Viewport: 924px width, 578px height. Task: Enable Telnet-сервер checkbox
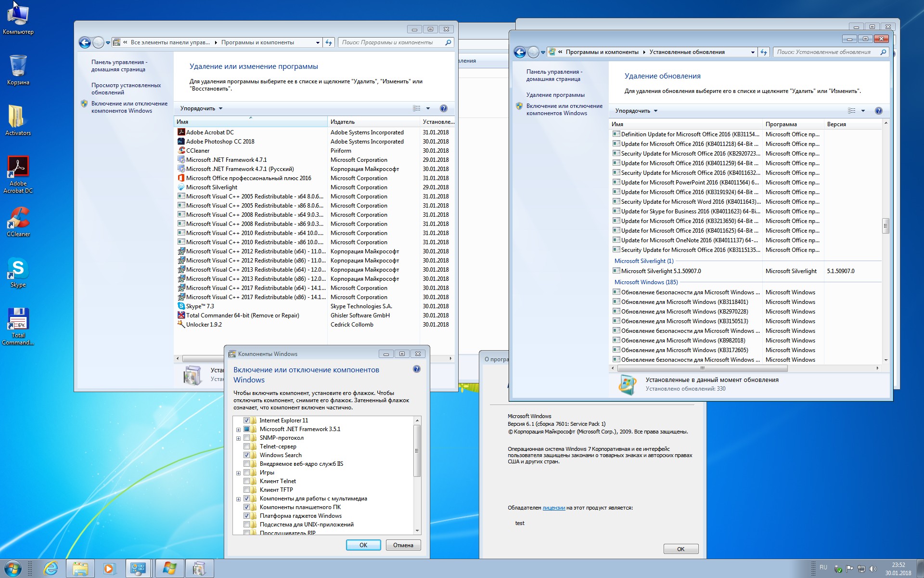pos(246,447)
